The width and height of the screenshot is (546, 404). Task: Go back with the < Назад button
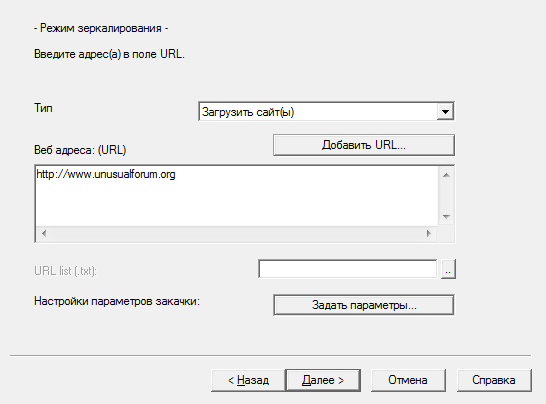248,380
